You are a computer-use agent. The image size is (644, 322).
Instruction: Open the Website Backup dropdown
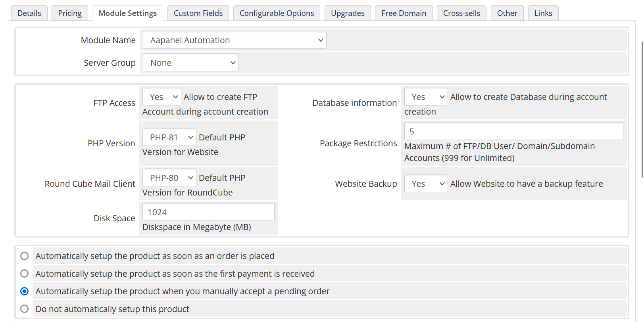[x=426, y=184]
